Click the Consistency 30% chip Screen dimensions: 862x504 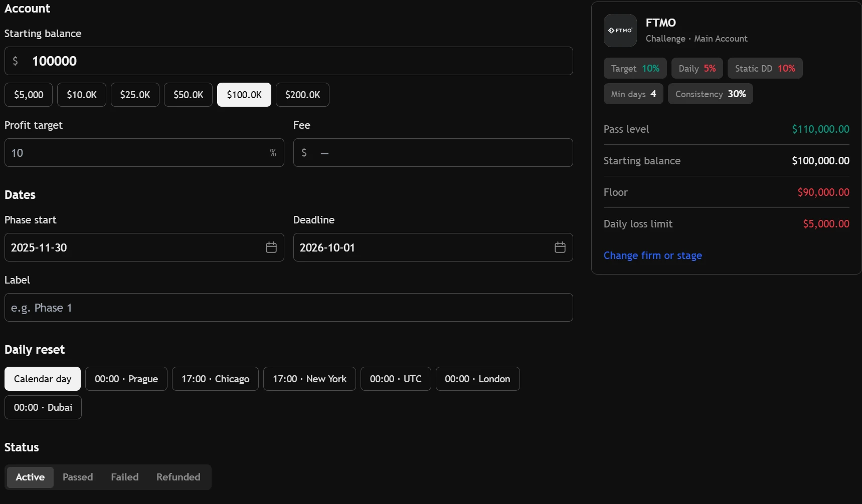point(711,94)
